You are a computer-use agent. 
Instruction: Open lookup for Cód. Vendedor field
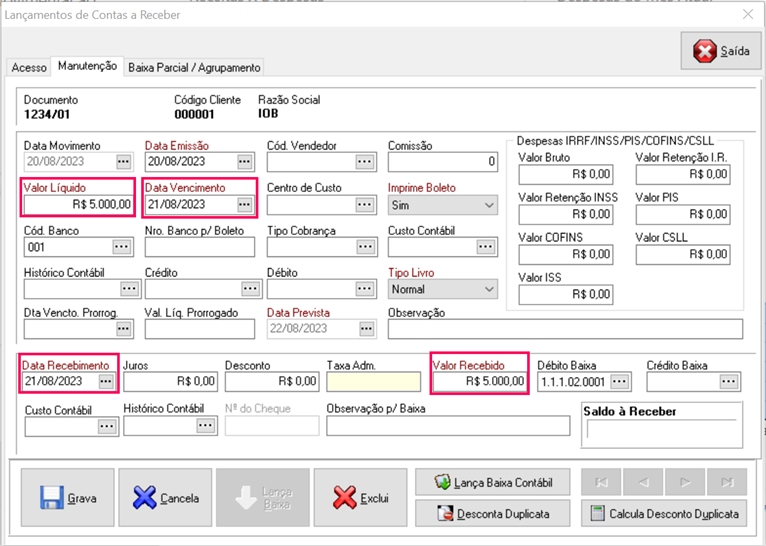point(365,161)
